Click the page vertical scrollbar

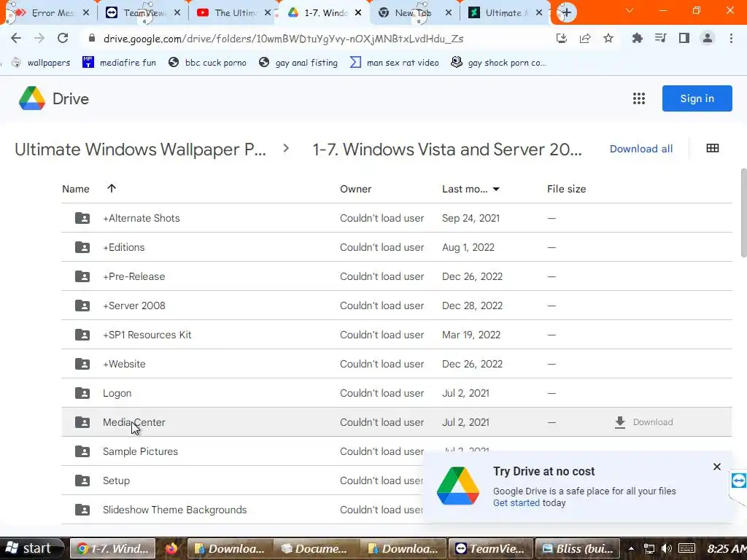(x=743, y=213)
